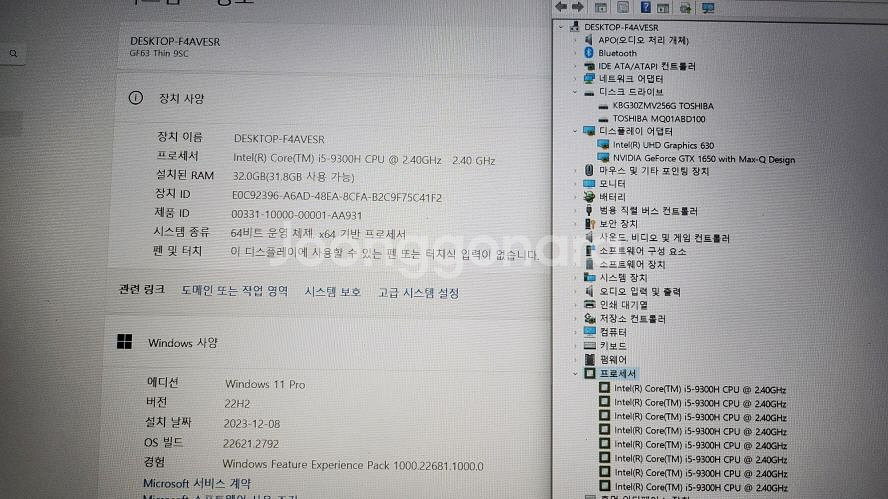Select the 보안 장치 icon
This screenshot has height=499, width=888.
coord(590,224)
